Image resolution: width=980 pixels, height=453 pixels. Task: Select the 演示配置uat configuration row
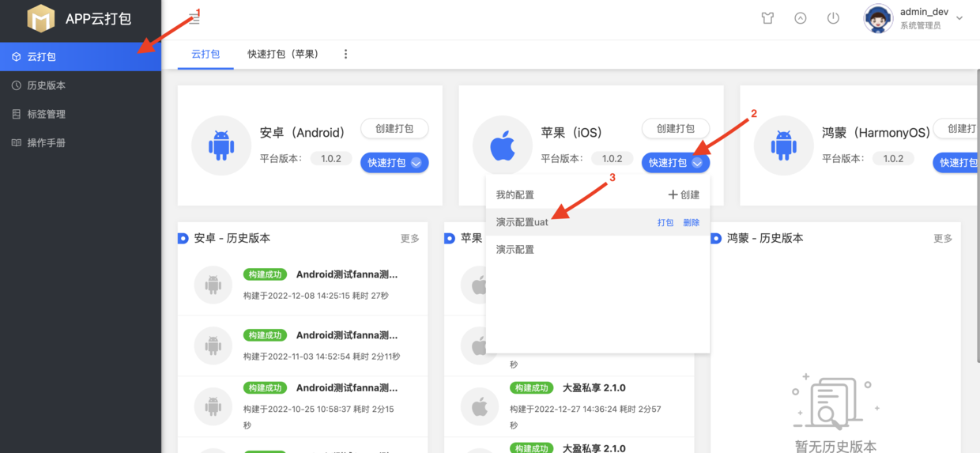[x=597, y=222]
